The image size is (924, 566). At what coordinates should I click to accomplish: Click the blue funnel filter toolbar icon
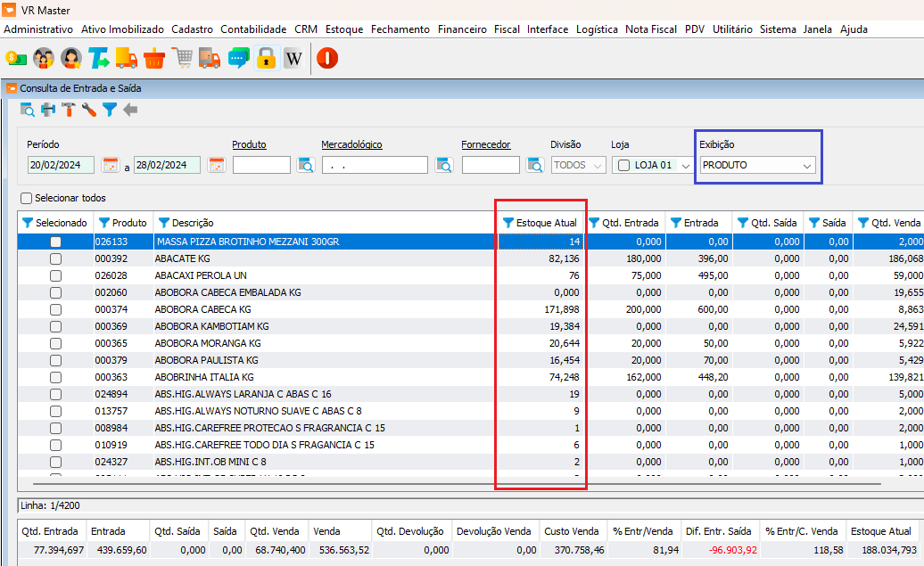point(110,110)
